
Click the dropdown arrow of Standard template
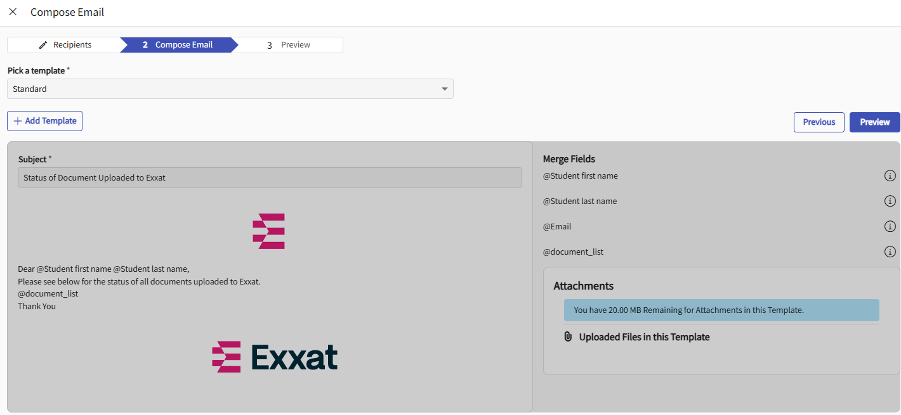pos(445,89)
